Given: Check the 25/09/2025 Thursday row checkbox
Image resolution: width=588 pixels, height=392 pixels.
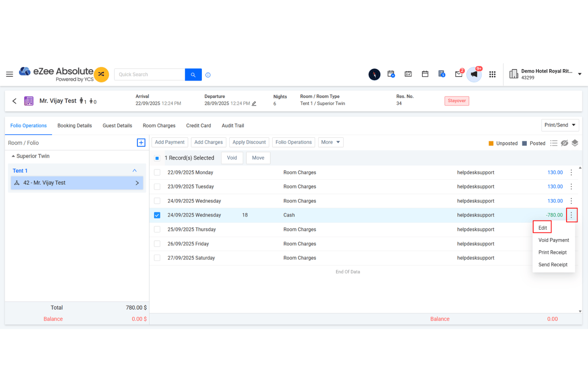Looking at the screenshot, I should click(x=157, y=230).
